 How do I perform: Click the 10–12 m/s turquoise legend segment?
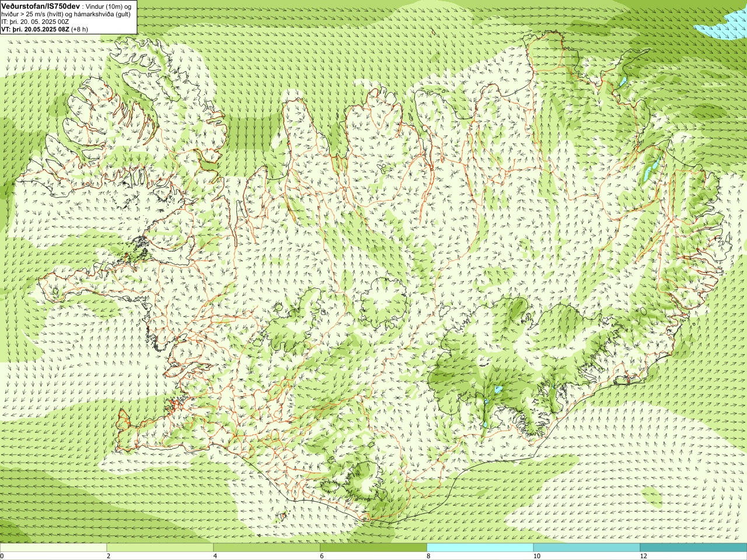point(587,548)
